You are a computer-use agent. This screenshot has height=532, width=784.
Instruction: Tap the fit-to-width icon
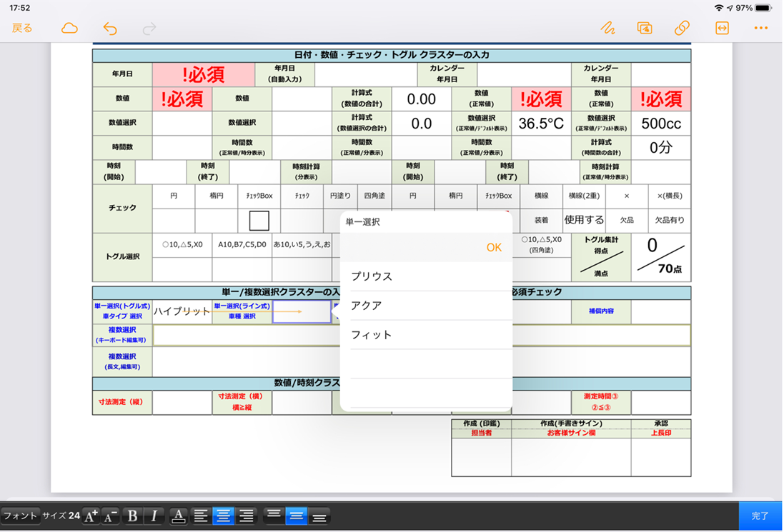[722, 29]
